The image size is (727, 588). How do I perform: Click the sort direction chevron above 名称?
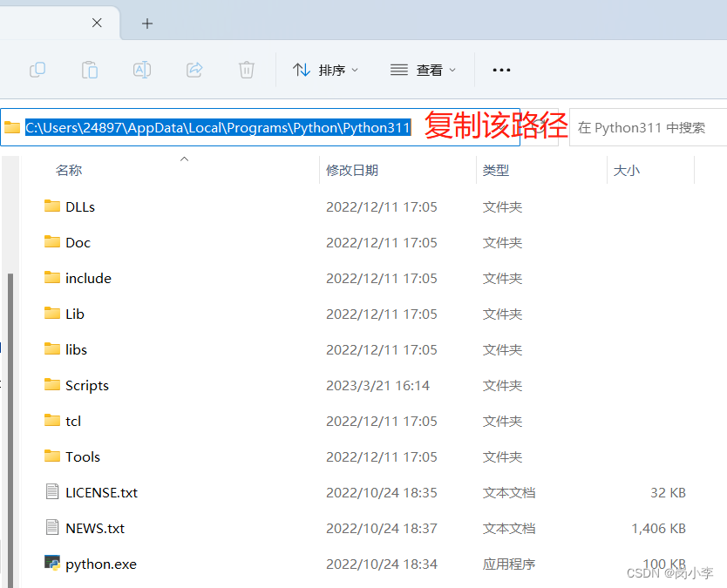184,159
